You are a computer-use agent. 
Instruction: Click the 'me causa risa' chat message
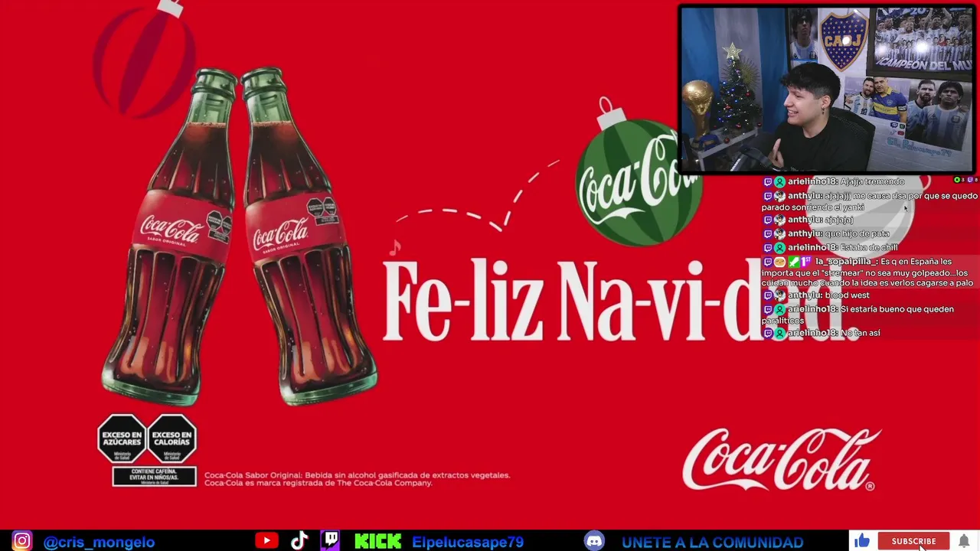[869, 201]
